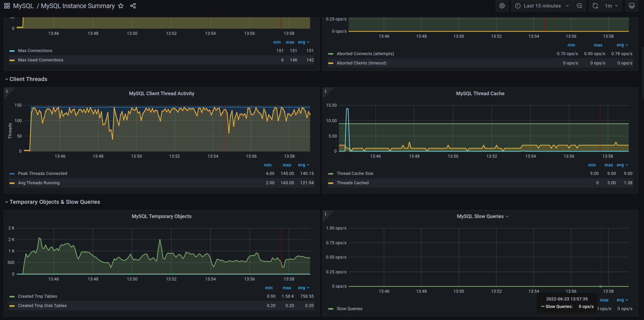Star this dashboard using the favorite icon

click(x=121, y=6)
